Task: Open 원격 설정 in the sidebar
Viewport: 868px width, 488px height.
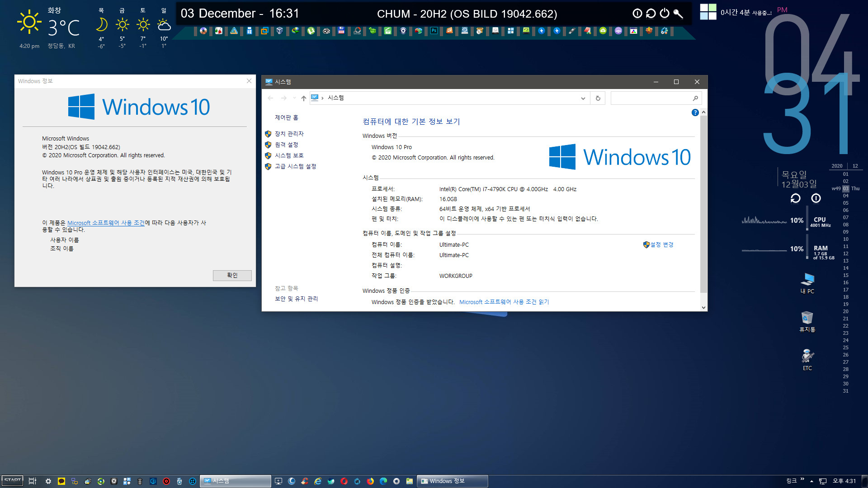Action: pyautogui.click(x=287, y=145)
